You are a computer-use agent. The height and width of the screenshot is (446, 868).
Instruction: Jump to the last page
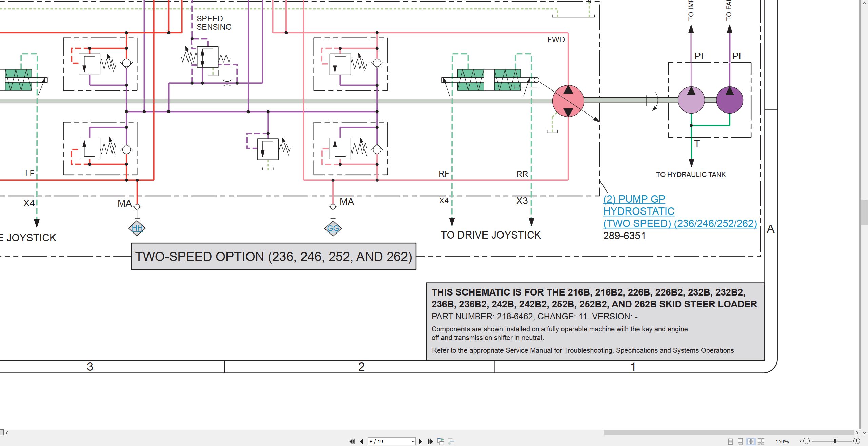click(x=430, y=441)
